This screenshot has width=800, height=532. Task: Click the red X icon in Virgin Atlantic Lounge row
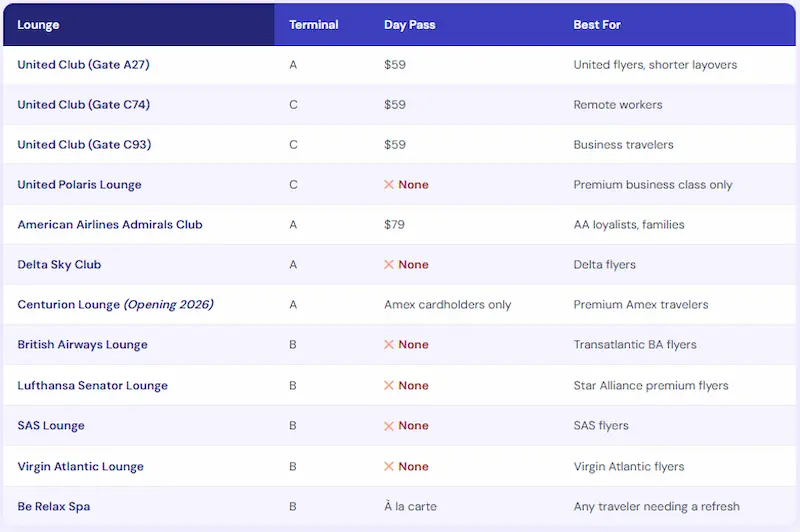pyautogui.click(x=389, y=467)
